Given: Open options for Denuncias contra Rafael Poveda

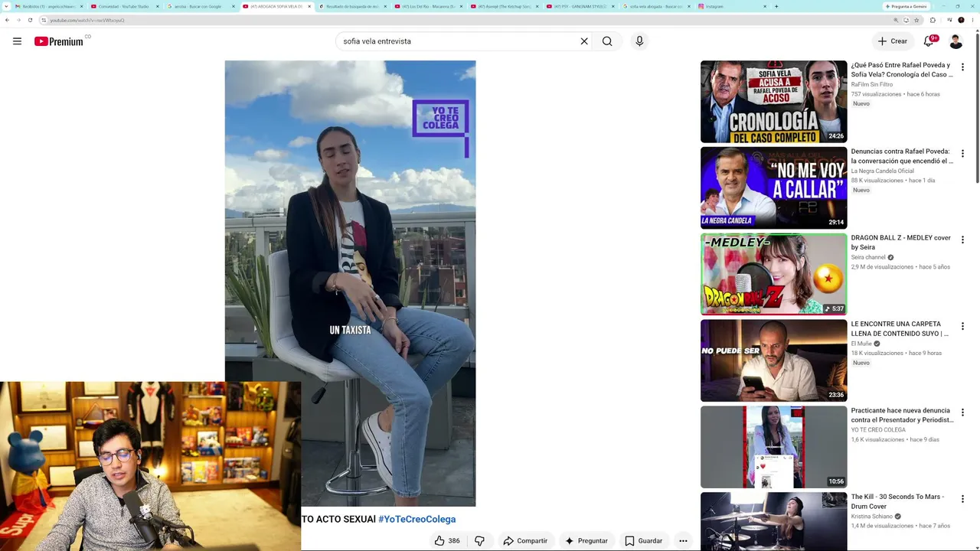Looking at the screenshot, I should coord(962,154).
